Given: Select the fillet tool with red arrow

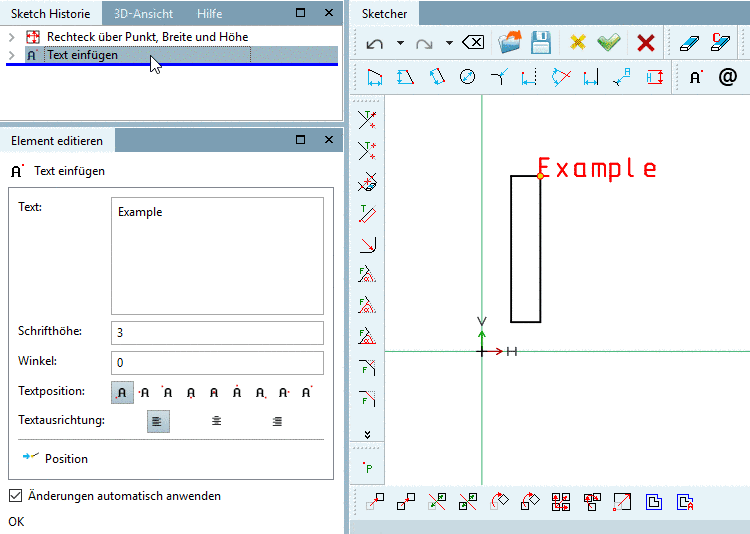Looking at the screenshot, I should click(x=367, y=245).
